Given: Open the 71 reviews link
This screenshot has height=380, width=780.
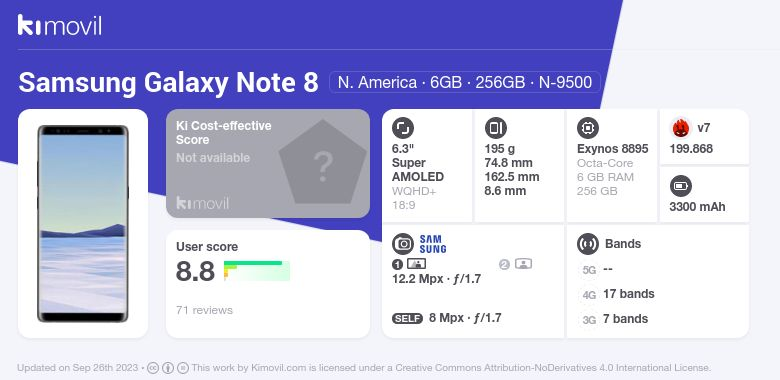Looking at the screenshot, I should pos(204,310).
